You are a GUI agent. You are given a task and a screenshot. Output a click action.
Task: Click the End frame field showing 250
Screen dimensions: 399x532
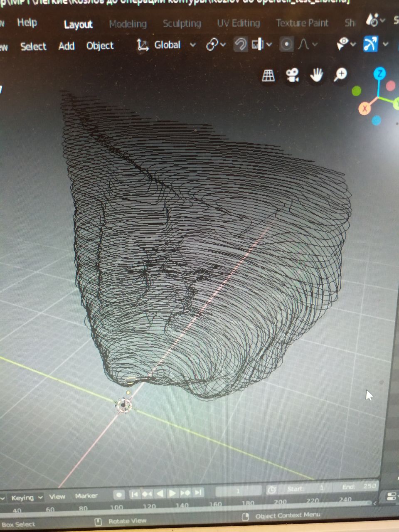coord(356,487)
